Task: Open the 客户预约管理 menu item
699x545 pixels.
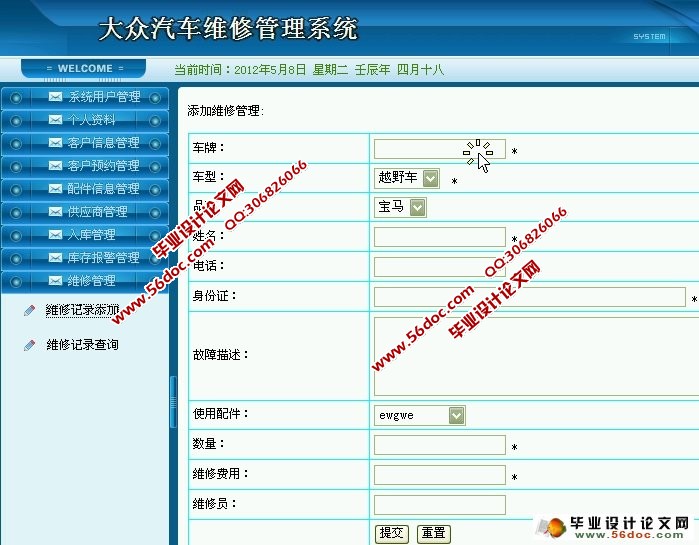Action: coord(85,166)
